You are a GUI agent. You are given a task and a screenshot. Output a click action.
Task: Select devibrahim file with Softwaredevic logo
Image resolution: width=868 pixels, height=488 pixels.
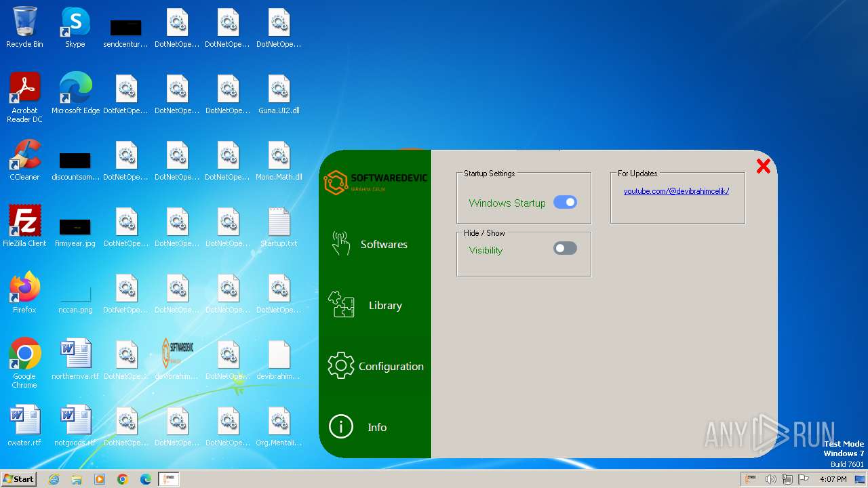pyautogui.click(x=177, y=360)
